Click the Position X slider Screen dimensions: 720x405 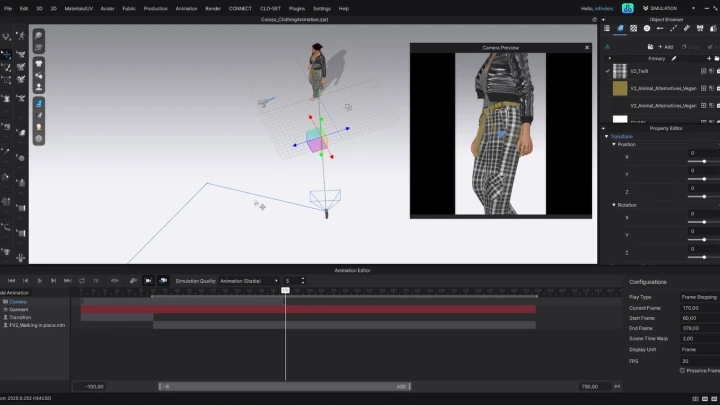(x=703, y=161)
